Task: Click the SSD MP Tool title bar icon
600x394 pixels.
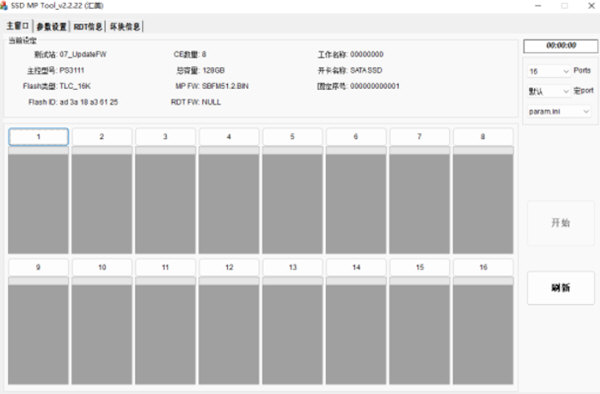Action: tap(4, 5)
